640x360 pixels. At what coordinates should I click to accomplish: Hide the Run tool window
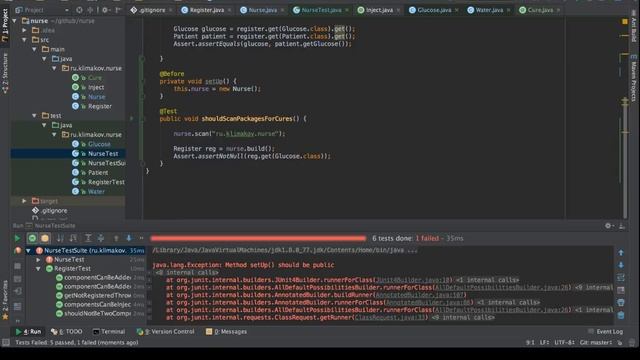(622, 226)
